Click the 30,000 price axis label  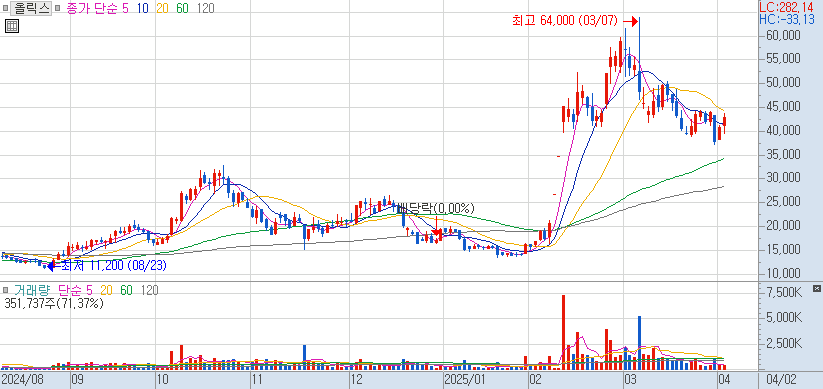783,178
